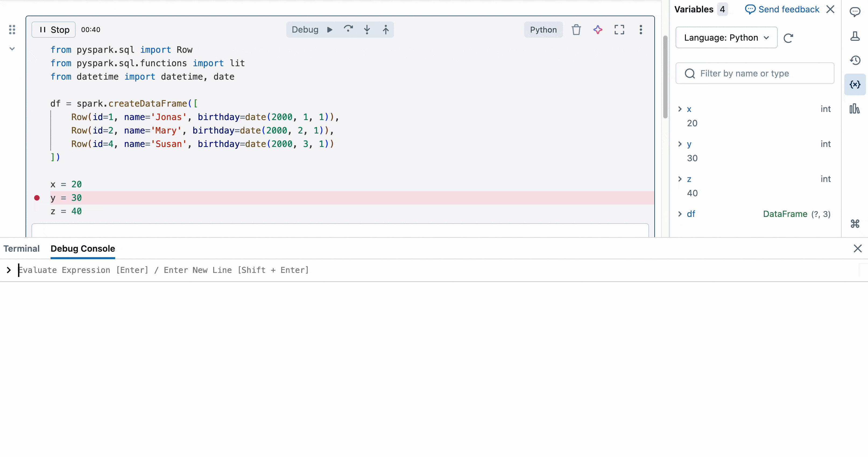Screen dimensions: 868x457
Task: Switch to the Terminal tab
Action: 21,249
